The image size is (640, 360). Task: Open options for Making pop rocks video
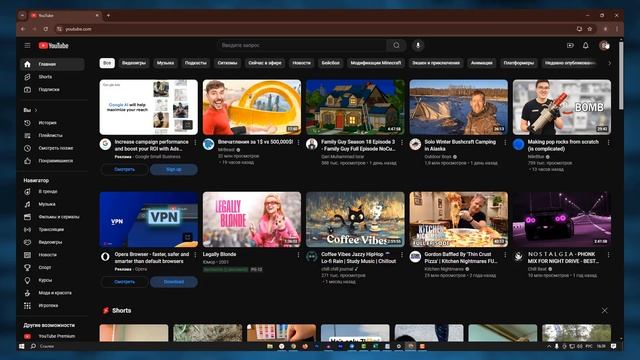[608, 142]
